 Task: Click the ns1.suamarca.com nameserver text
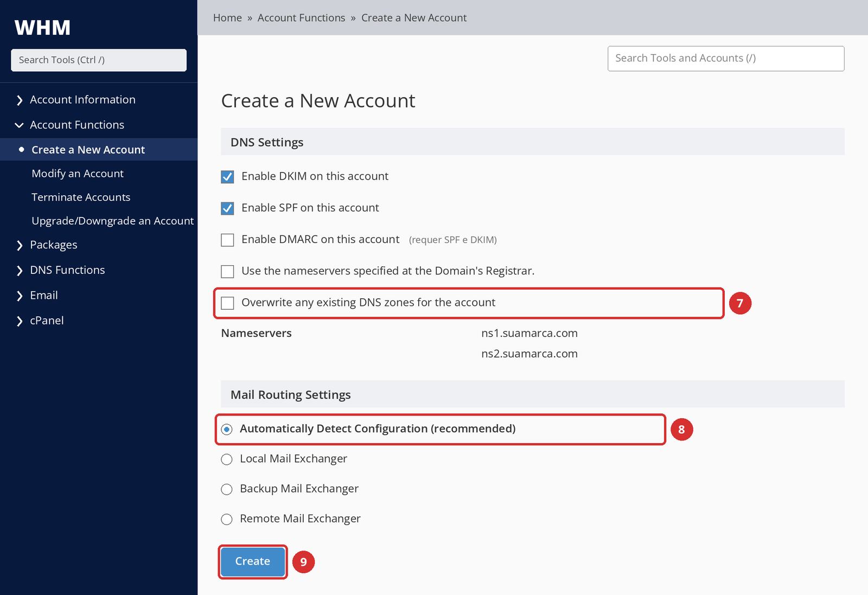[x=529, y=333]
